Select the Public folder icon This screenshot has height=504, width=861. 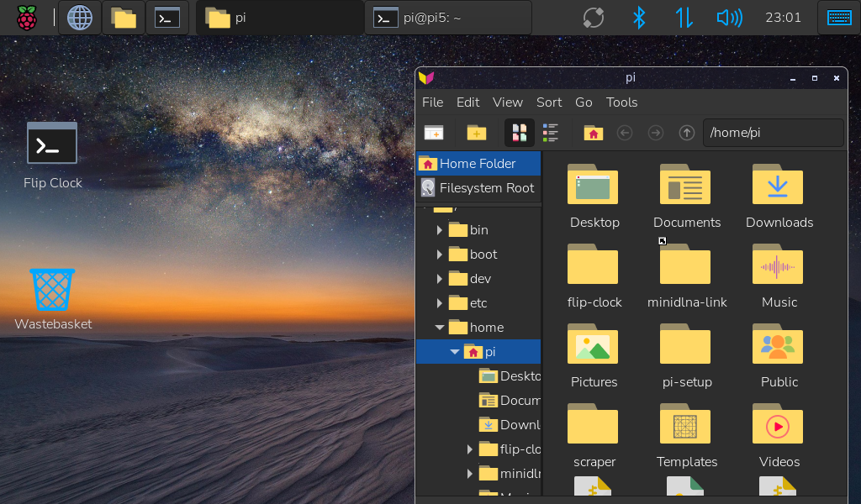pyautogui.click(x=779, y=356)
